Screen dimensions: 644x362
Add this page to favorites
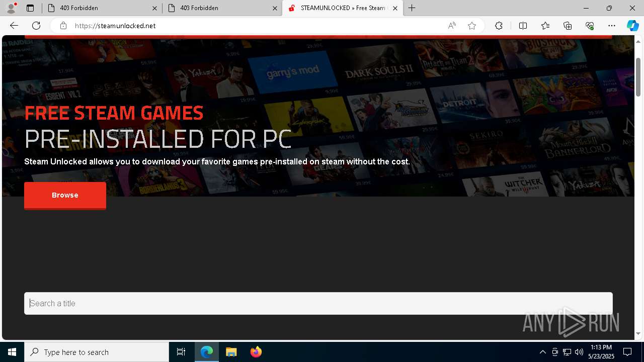pyautogui.click(x=472, y=26)
